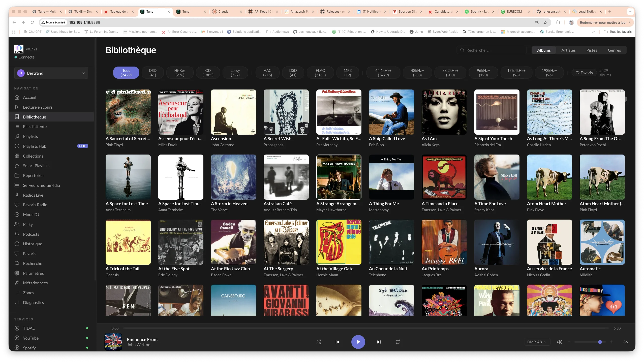The width and height of the screenshot is (644, 362).
Task: Open As I Am album cover
Action: pyautogui.click(x=444, y=112)
